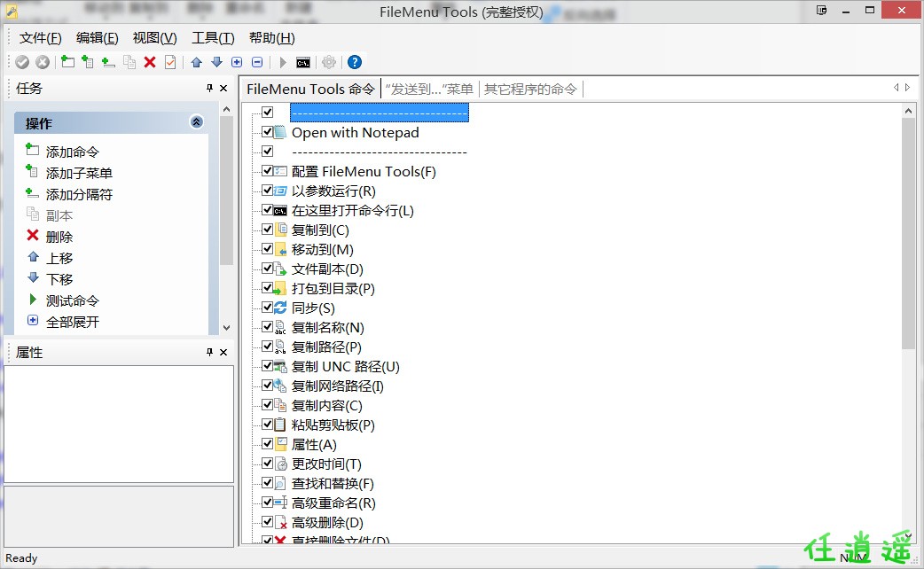Close the 任务 panel

point(223,88)
